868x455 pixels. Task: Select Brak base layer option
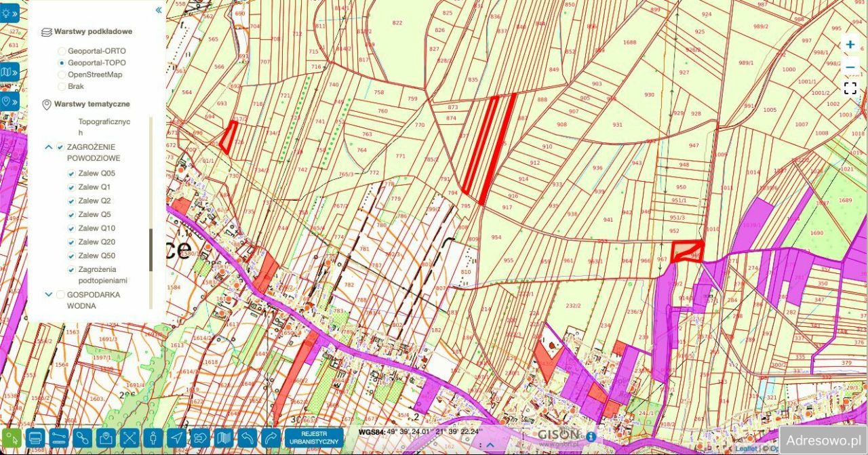(x=62, y=87)
